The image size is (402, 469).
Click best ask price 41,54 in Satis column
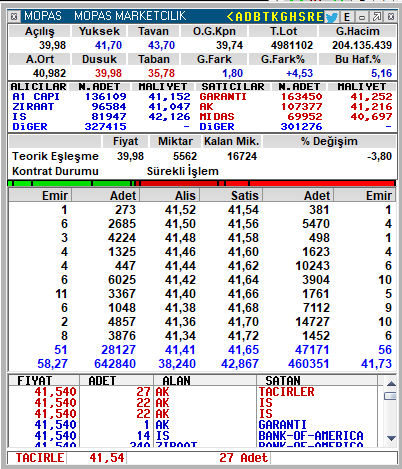coord(243,210)
